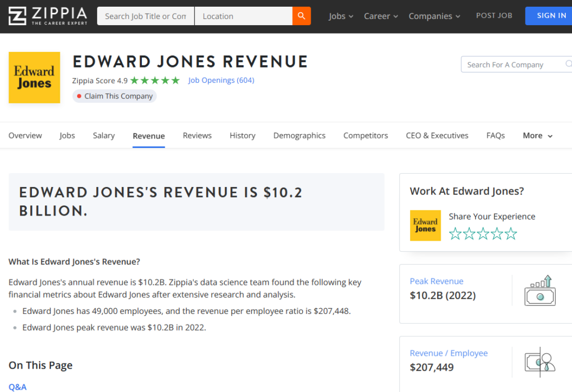Click the $10.2B (2022) value

click(442, 295)
